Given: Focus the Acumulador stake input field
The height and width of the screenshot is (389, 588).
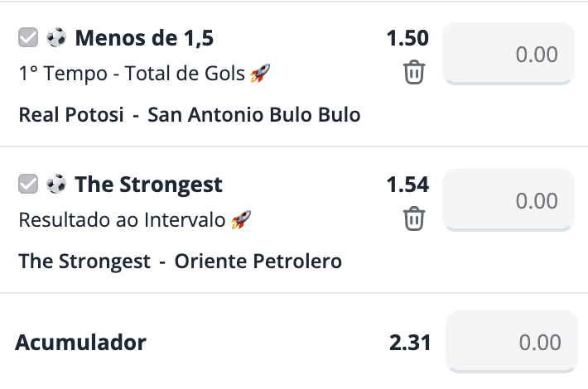Looking at the screenshot, I should coord(512,342).
